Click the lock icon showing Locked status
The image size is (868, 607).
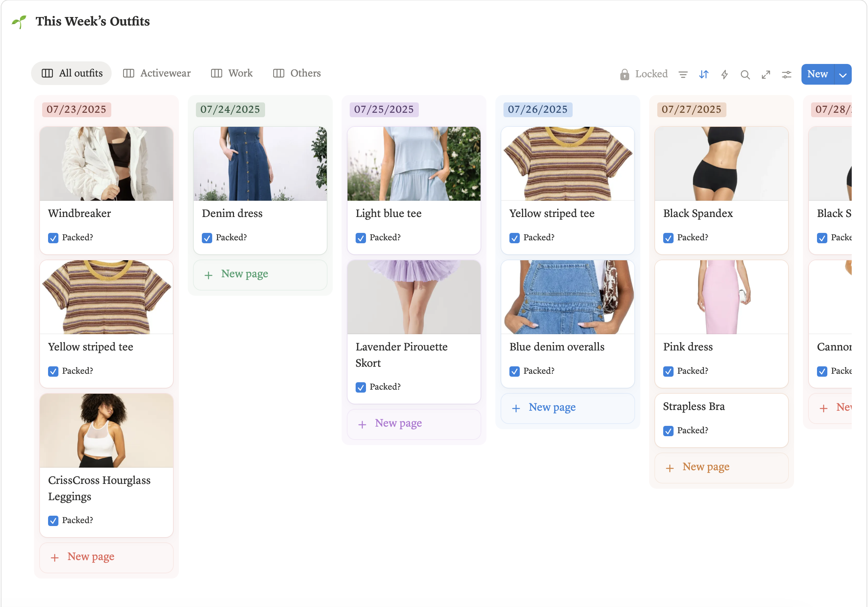[624, 74]
